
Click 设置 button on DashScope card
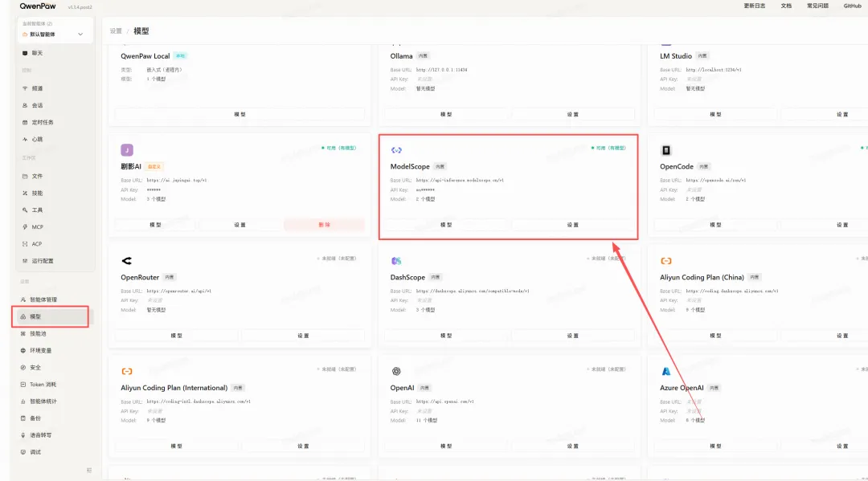pos(573,336)
